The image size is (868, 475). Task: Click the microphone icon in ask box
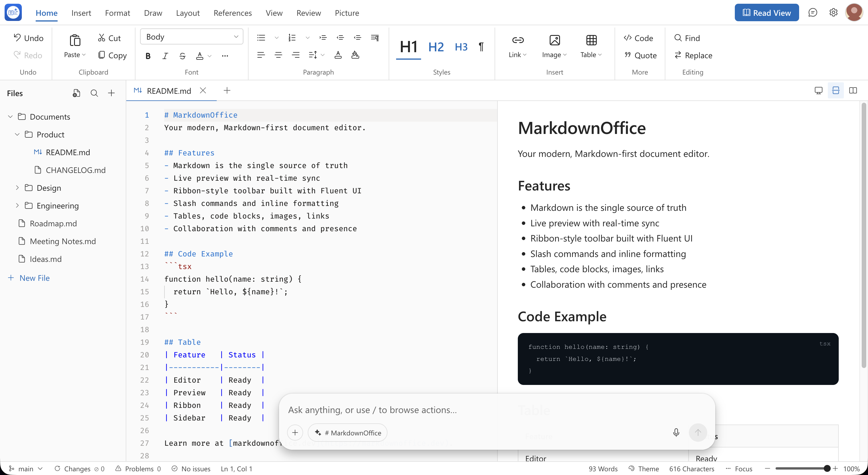pyautogui.click(x=676, y=432)
